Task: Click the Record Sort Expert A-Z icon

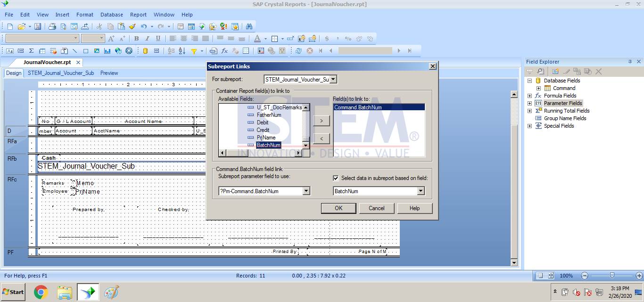Action: pos(182,51)
